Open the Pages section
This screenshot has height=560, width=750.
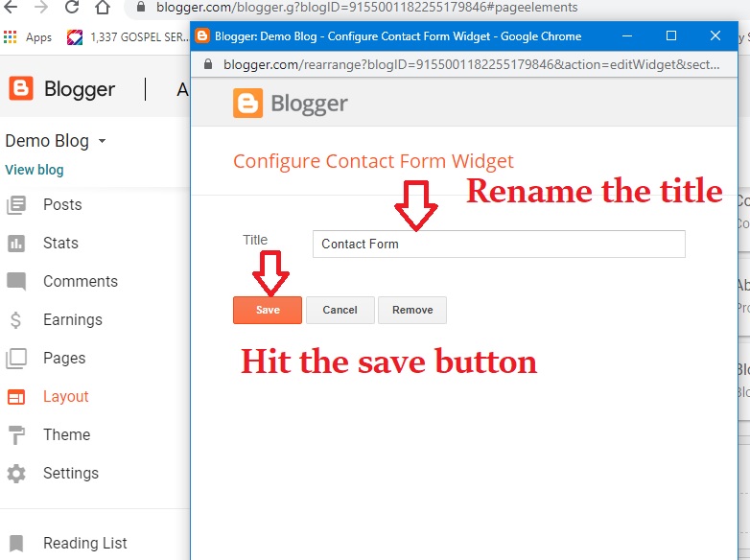coord(64,359)
